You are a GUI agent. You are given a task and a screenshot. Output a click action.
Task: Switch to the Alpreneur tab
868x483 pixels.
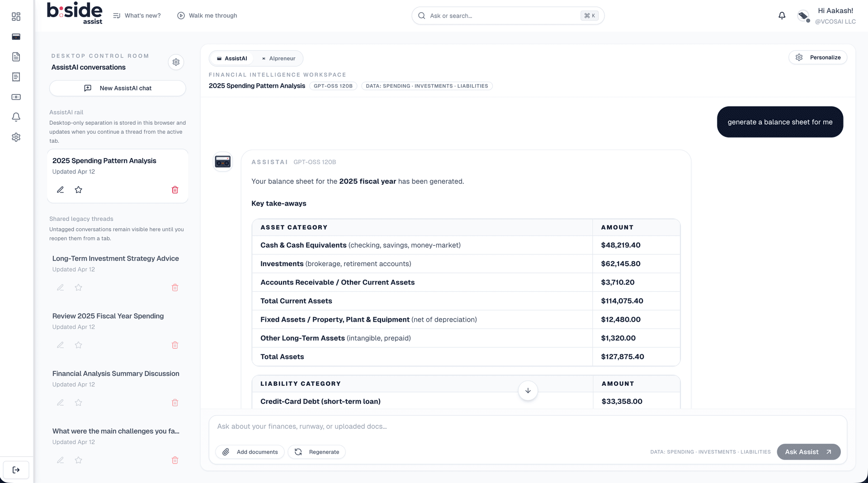pos(278,58)
